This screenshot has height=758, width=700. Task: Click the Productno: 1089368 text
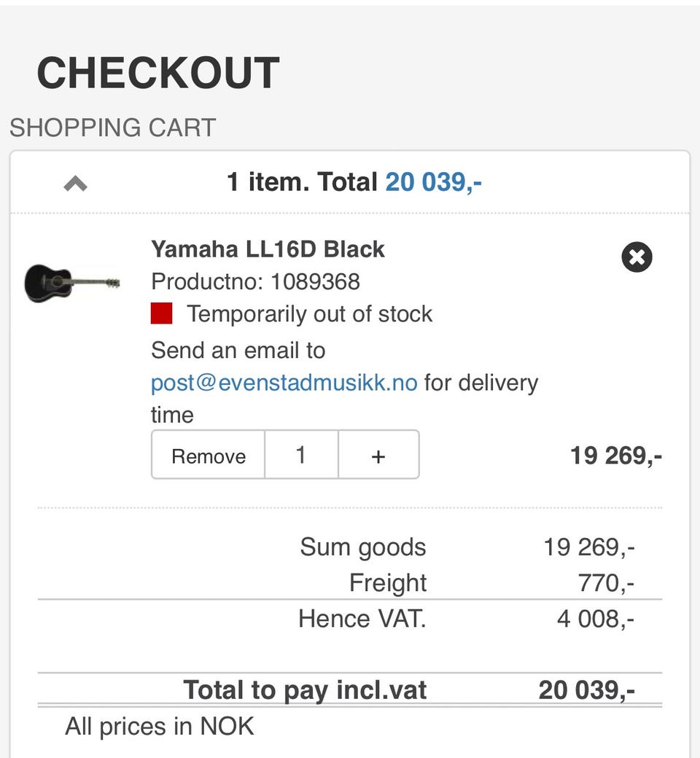point(255,281)
